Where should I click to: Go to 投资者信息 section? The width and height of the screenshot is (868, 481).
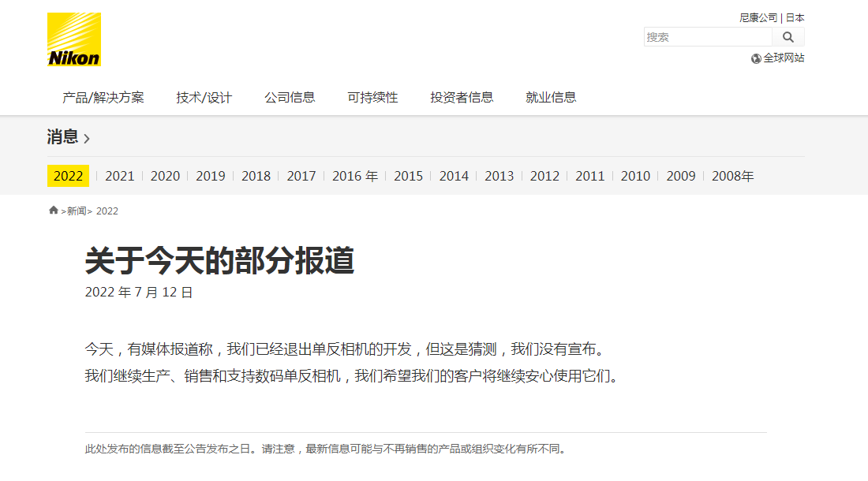coord(462,98)
